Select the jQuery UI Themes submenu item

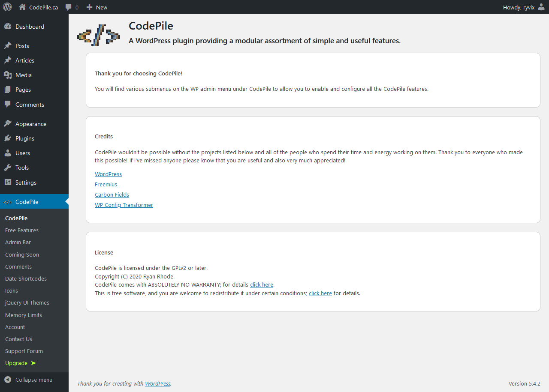click(x=27, y=302)
